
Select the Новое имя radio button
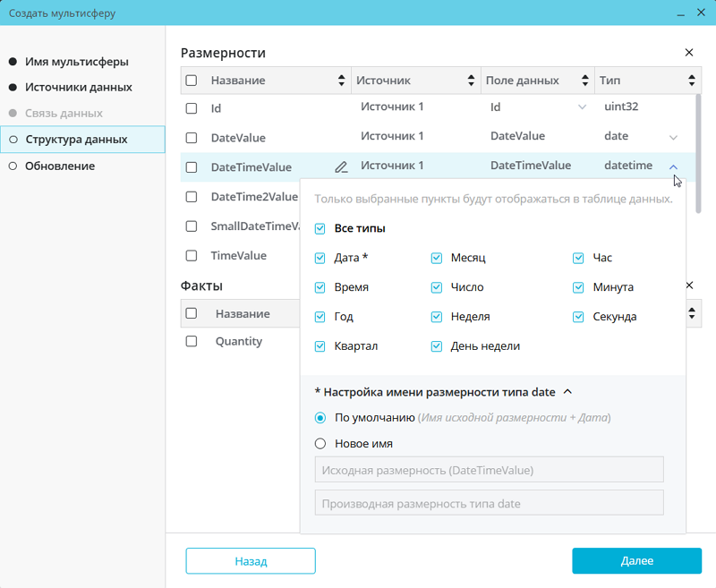[x=320, y=443]
